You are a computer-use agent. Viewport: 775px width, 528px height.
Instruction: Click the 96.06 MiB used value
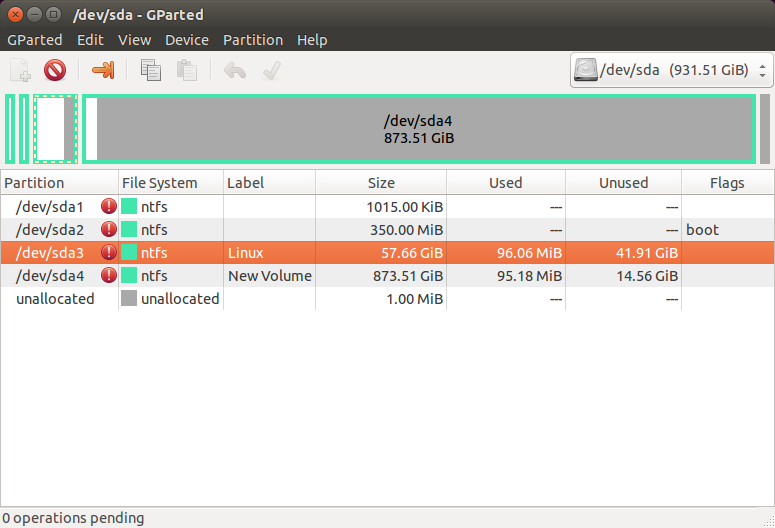[529, 253]
